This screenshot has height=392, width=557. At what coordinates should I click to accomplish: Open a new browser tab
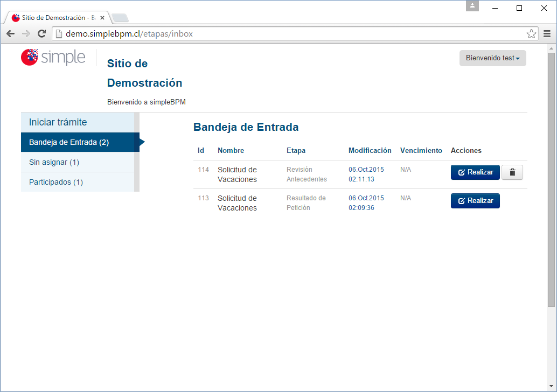tap(120, 17)
